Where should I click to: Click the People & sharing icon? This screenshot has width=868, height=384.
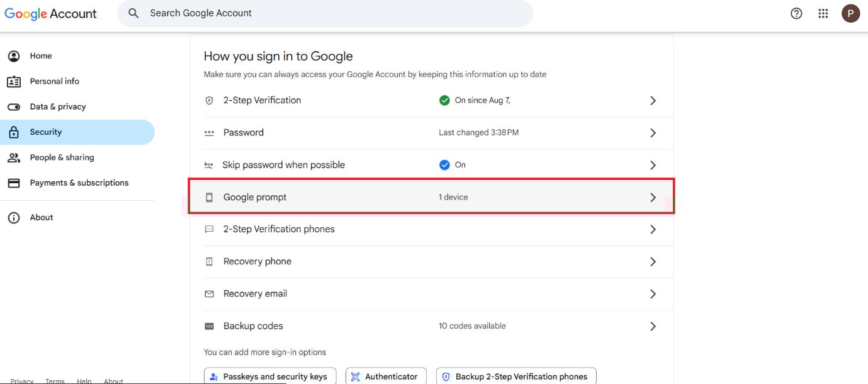tap(14, 157)
